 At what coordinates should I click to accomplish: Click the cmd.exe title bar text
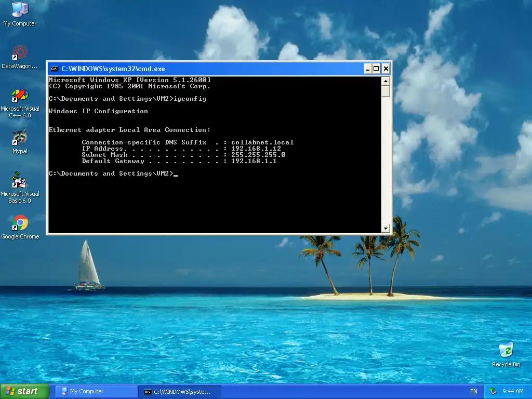pyautogui.click(x=113, y=69)
